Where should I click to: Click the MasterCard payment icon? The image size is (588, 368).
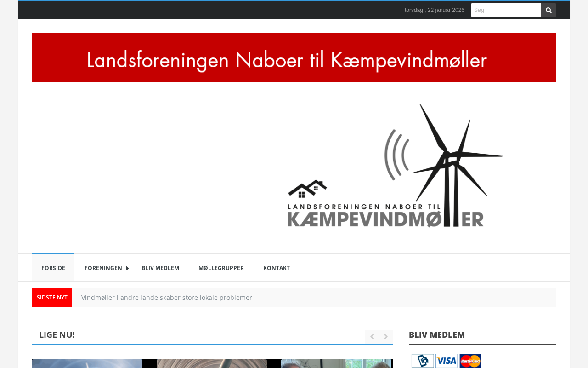point(470,361)
